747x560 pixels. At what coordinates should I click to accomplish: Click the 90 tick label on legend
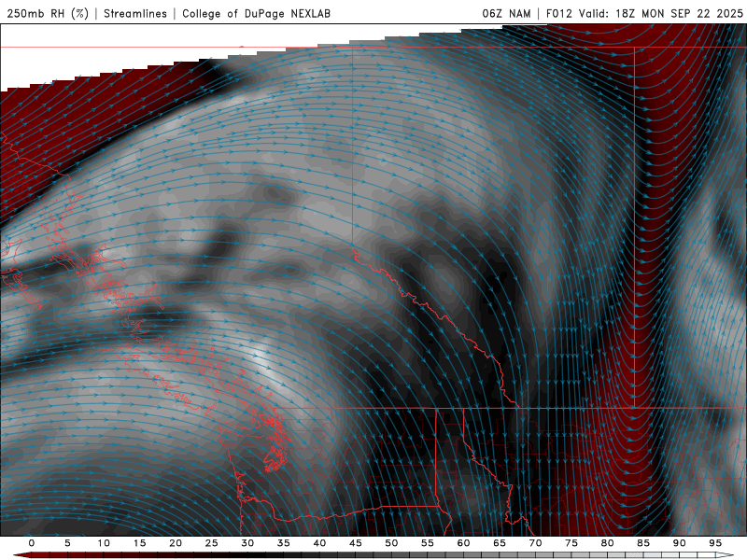[680, 543]
